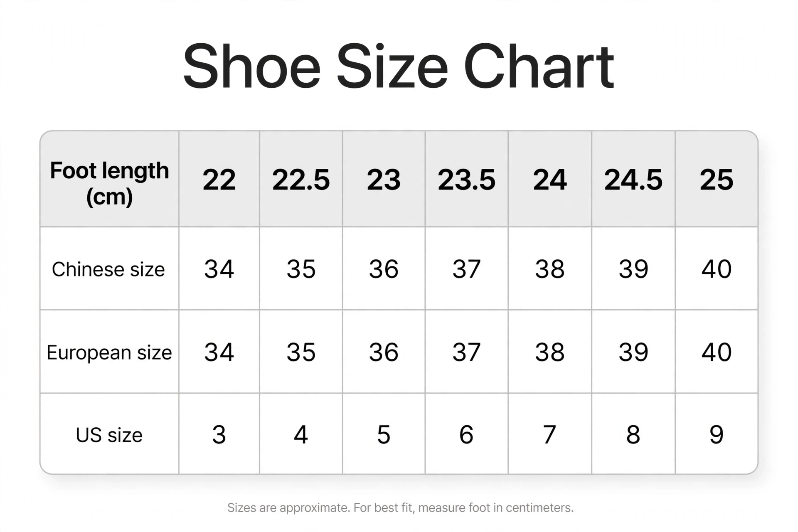Click the 22.5 foot length column header
The image size is (798, 532).
301,179
